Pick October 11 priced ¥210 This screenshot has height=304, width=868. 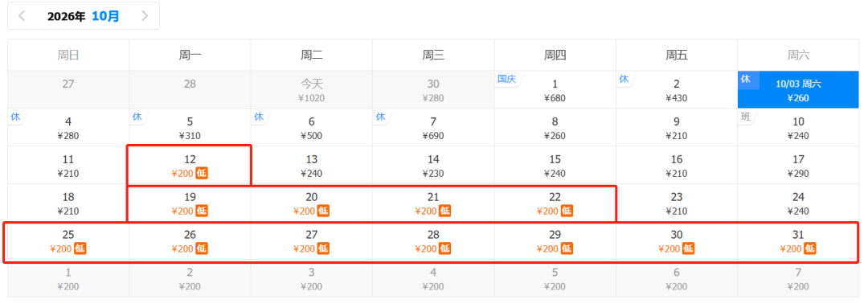pos(68,165)
